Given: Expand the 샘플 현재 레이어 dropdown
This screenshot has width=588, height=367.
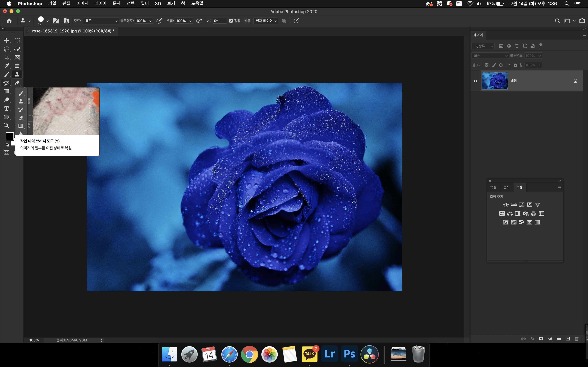Looking at the screenshot, I should tap(266, 21).
